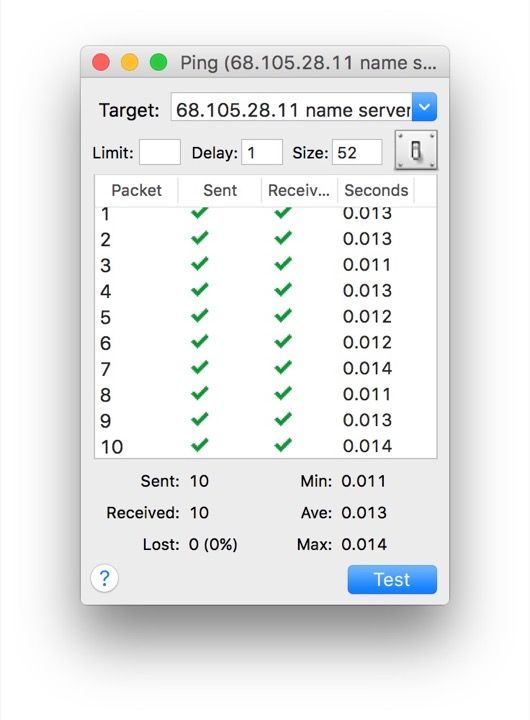Click into the Limit input field
The height and width of the screenshot is (720, 530).
point(160,152)
